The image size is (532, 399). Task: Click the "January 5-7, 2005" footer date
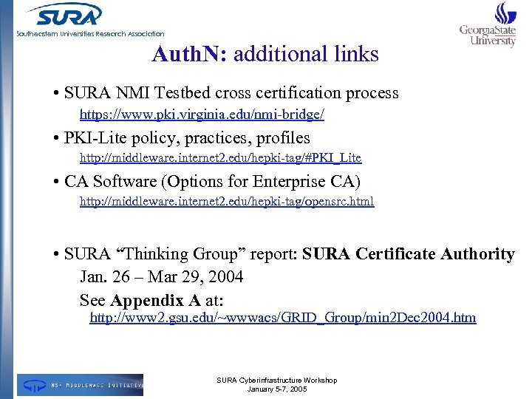click(277, 389)
